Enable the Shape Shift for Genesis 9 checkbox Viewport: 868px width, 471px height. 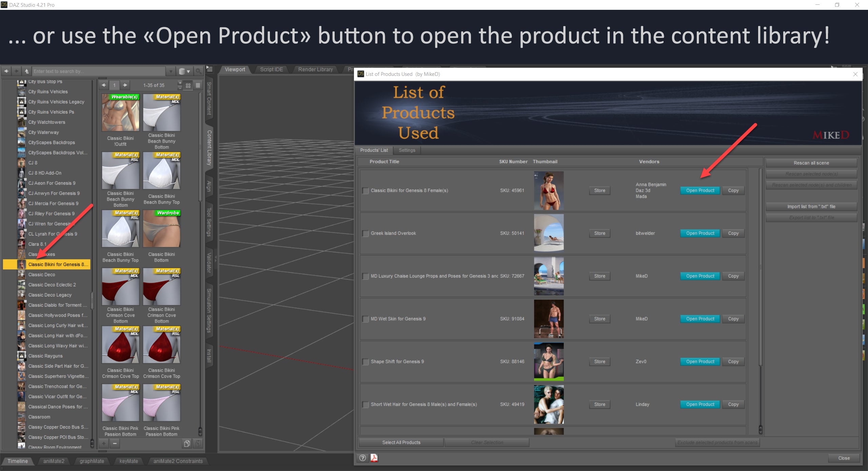click(365, 362)
